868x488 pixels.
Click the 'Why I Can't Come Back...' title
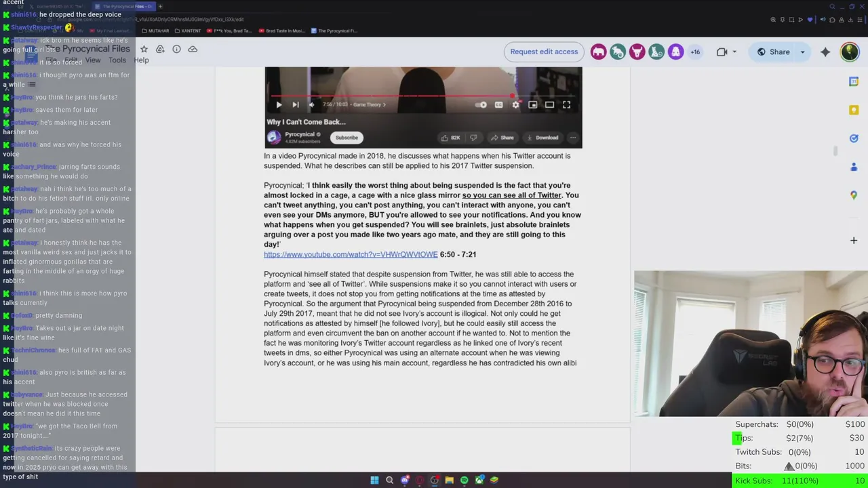point(306,122)
